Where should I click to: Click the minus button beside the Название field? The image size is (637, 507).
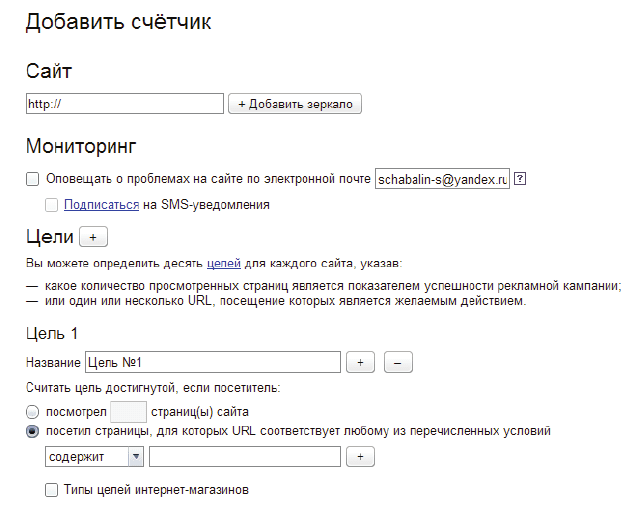click(397, 363)
